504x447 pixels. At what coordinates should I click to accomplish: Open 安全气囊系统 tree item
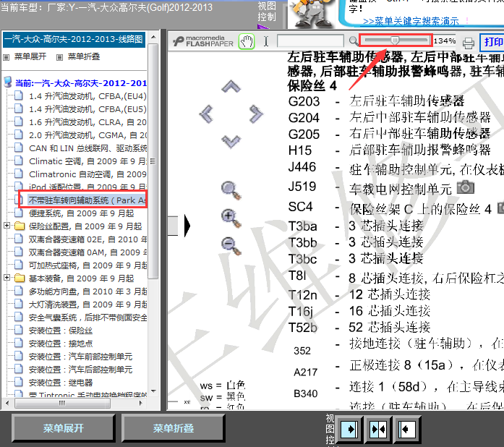tap(87, 318)
